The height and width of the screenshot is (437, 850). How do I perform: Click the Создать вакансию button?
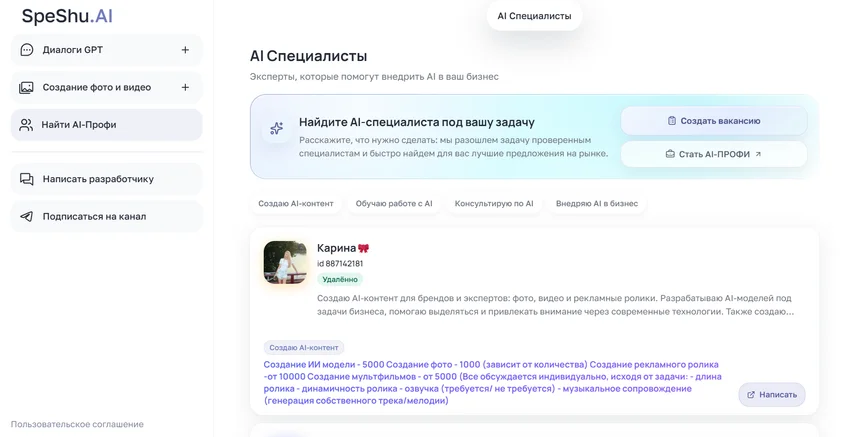point(714,121)
